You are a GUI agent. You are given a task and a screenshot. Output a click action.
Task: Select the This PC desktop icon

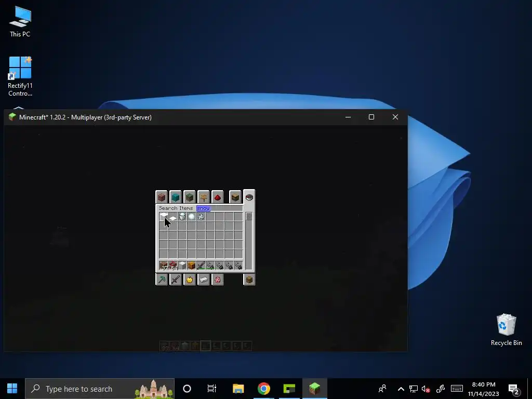click(x=20, y=21)
